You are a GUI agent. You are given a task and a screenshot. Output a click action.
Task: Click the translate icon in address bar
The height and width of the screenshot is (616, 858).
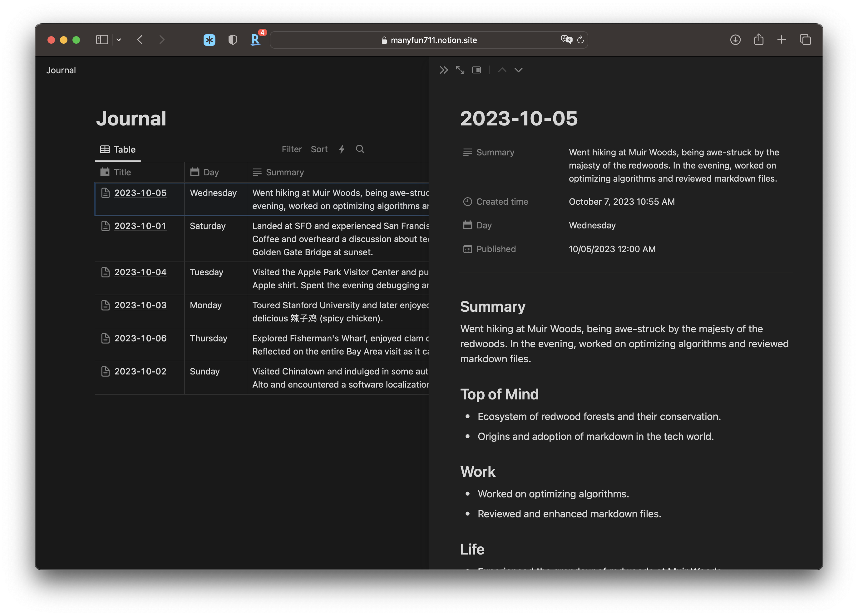[566, 39]
